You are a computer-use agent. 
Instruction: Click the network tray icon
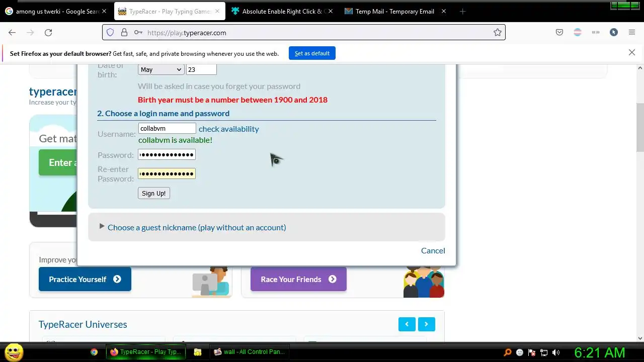click(544, 352)
